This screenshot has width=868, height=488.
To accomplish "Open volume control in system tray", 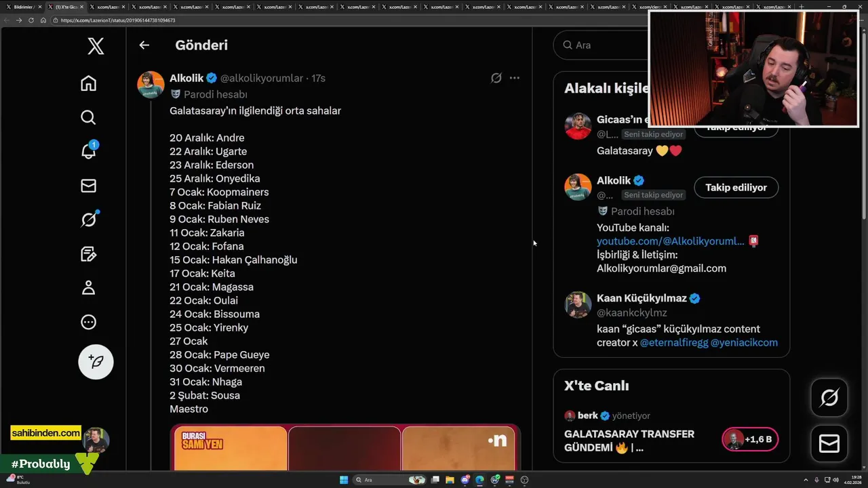I will pyautogui.click(x=835, y=480).
